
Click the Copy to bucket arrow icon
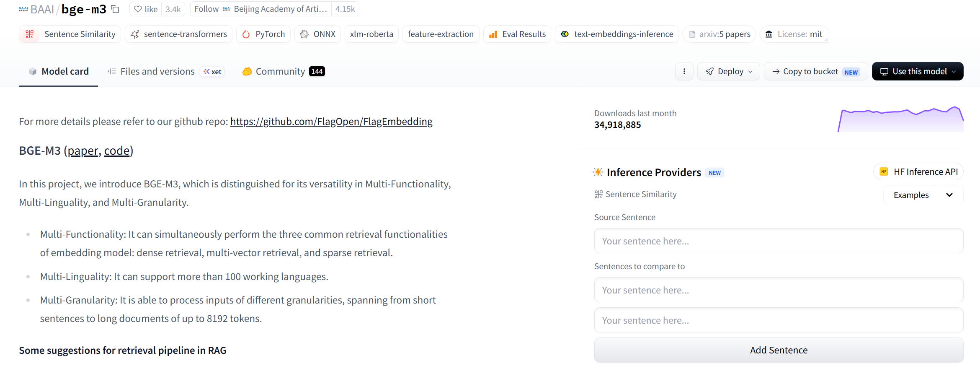tap(776, 72)
